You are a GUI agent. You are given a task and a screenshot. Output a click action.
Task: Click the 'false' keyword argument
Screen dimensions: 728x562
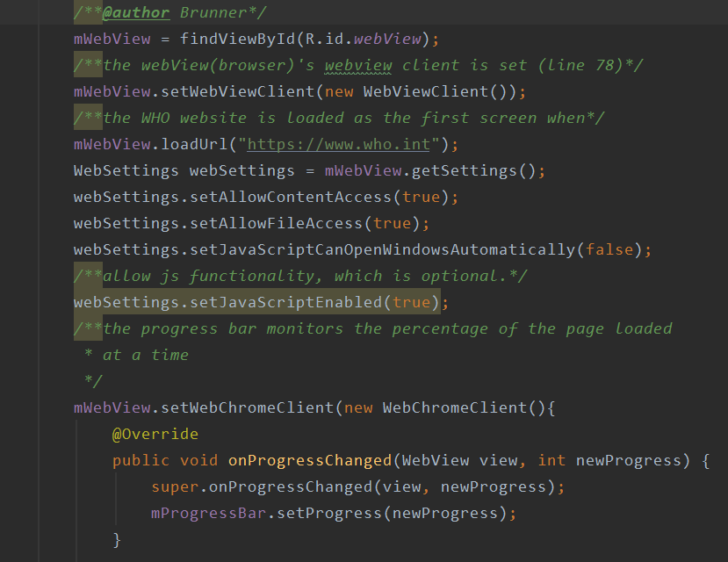tap(609, 250)
